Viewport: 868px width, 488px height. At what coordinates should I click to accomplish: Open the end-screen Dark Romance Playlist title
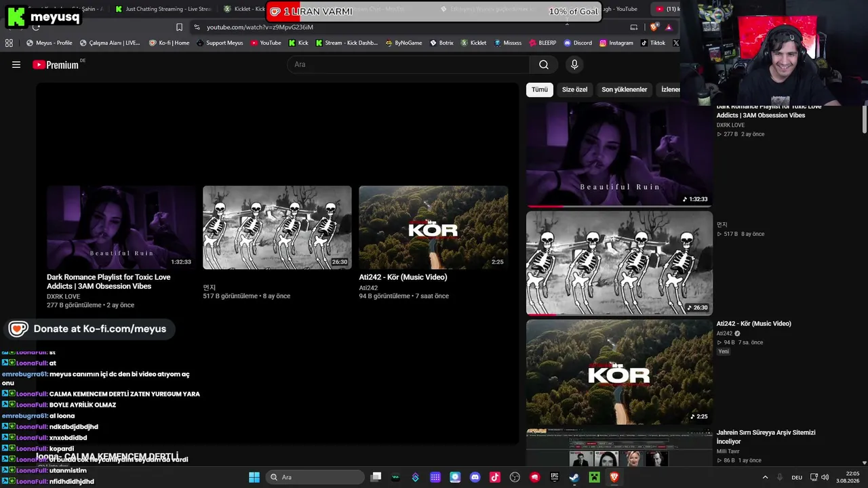coord(108,282)
